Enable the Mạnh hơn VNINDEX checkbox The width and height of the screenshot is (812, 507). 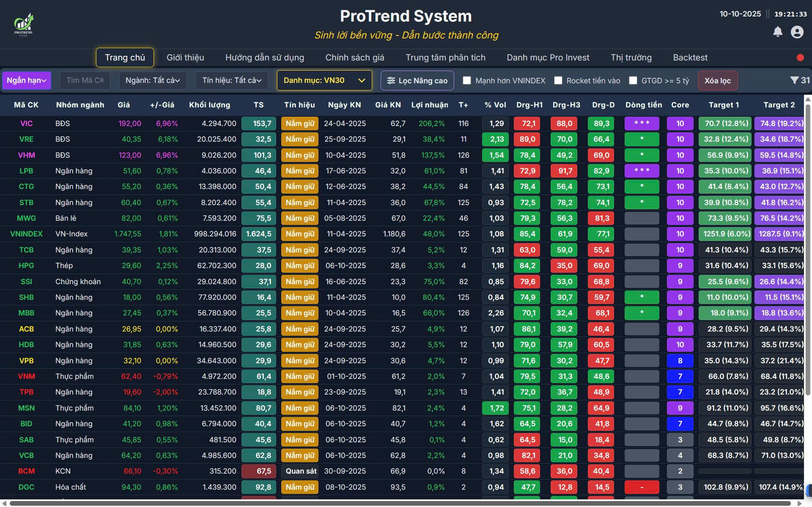coord(467,80)
